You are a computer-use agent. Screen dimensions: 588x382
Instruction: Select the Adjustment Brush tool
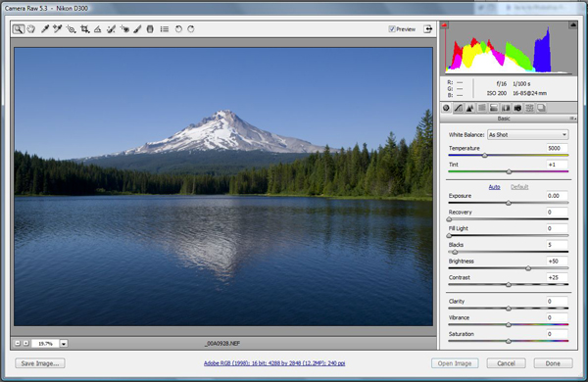click(137, 28)
